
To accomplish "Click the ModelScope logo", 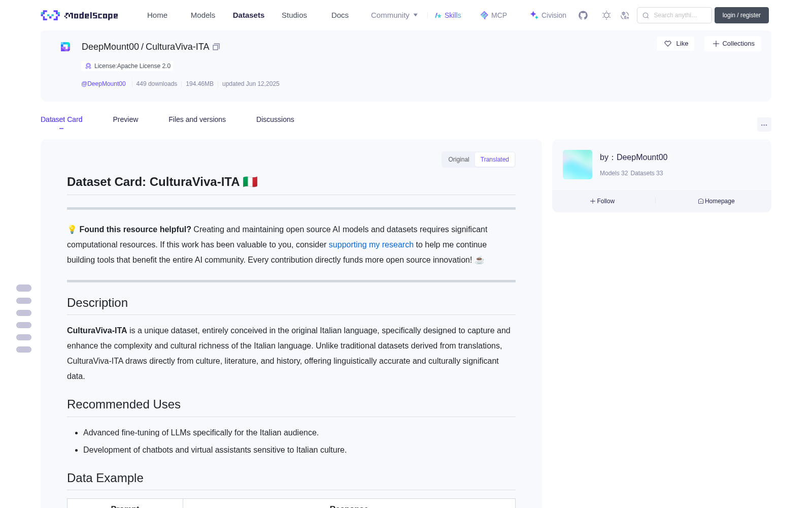I will pyautogui.click(x=80, y=15).
